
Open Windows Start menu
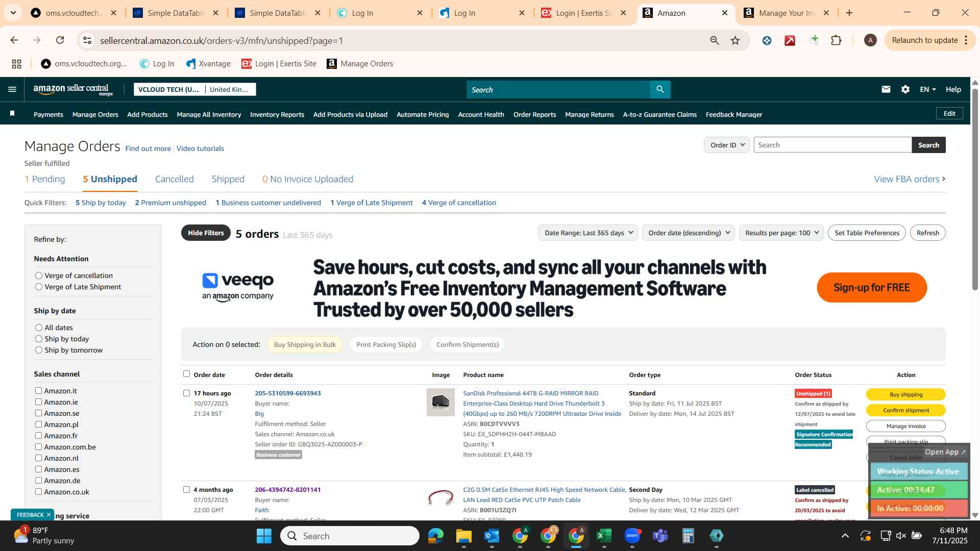(264, 536)
